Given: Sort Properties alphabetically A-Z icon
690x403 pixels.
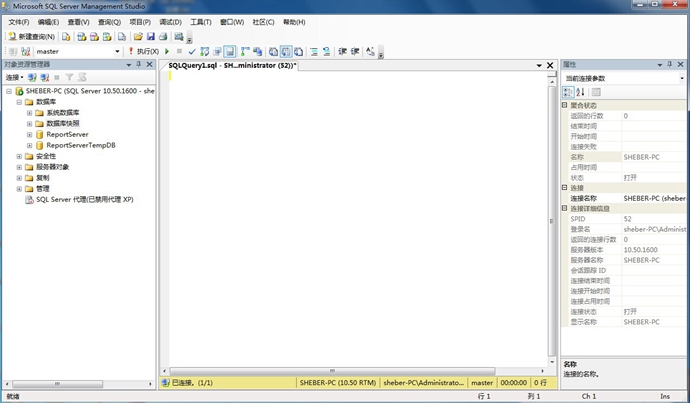Looking at the screenshot, I should pyautogui.click(x=580, y=92).
